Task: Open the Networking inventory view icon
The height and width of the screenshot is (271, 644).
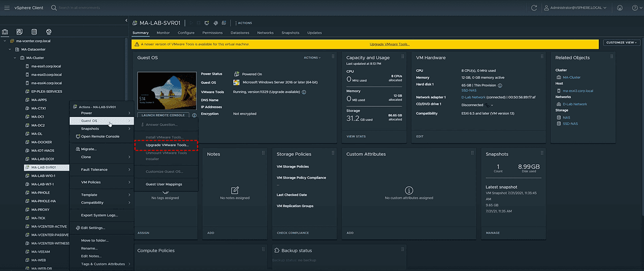Action: point(49,32)
